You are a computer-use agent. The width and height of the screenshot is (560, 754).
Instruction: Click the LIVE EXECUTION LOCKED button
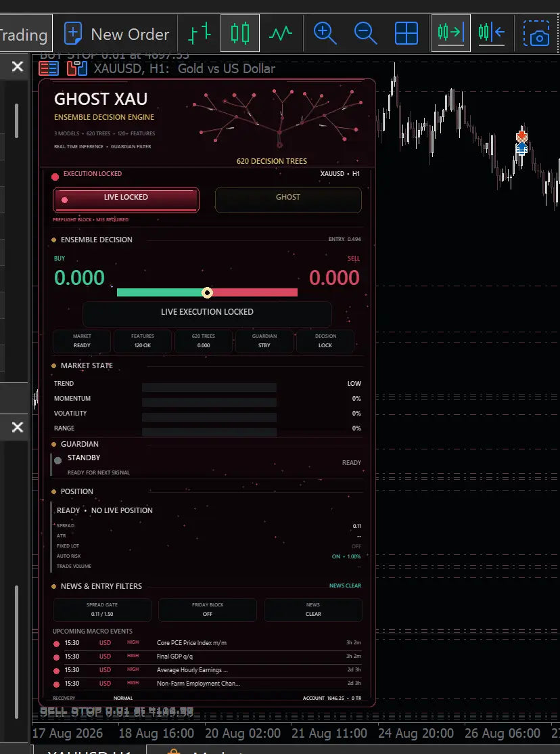pyautogui.click(x=207, y=314)
